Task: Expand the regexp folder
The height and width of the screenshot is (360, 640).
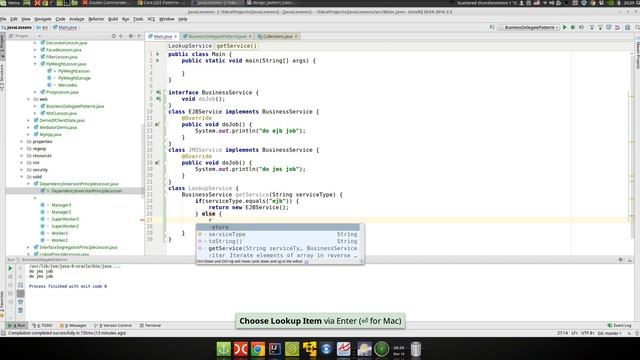Action: [22, 149]
